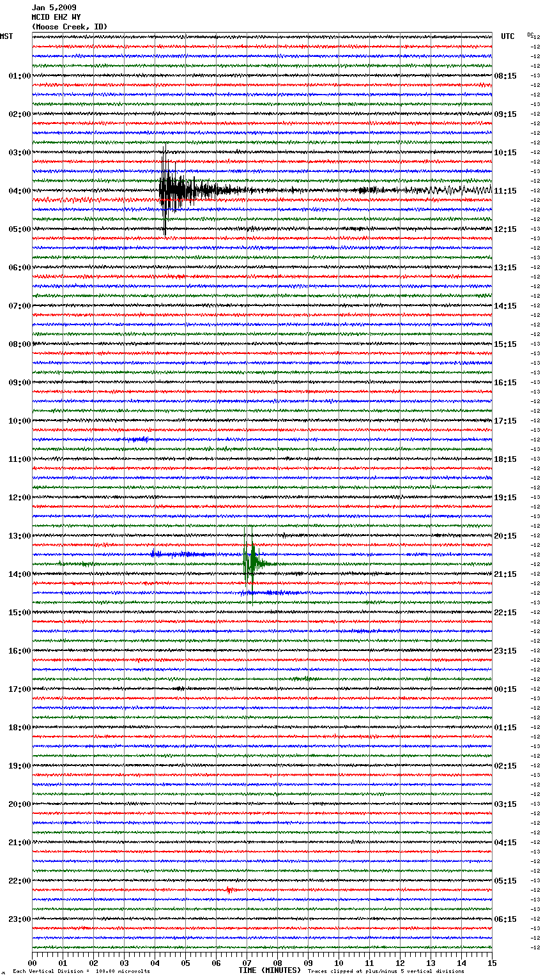Select the 04:00 MST row label
Viewport: 543px width, 980px height.
pyautogui.click(x=20, y=191)
